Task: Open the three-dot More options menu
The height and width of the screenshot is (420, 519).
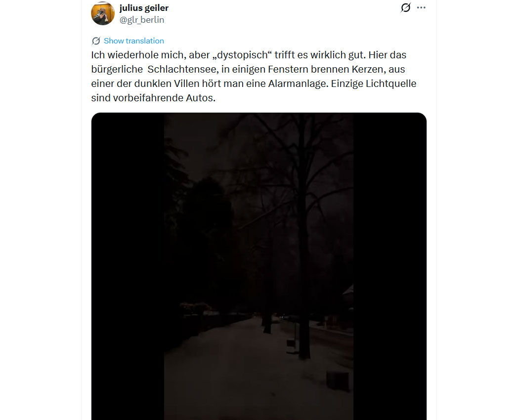Action: (x=421, y=7)
